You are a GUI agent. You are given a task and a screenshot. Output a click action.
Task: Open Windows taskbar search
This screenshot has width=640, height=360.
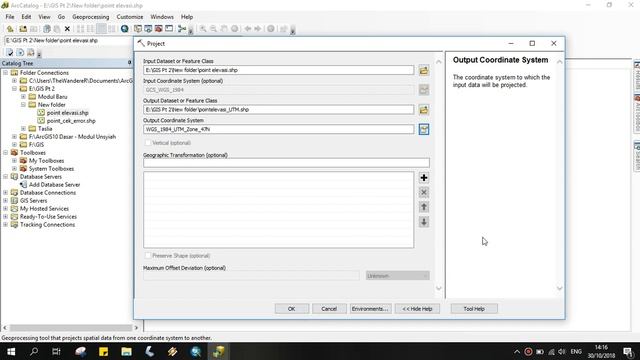[x=34, y=351]
